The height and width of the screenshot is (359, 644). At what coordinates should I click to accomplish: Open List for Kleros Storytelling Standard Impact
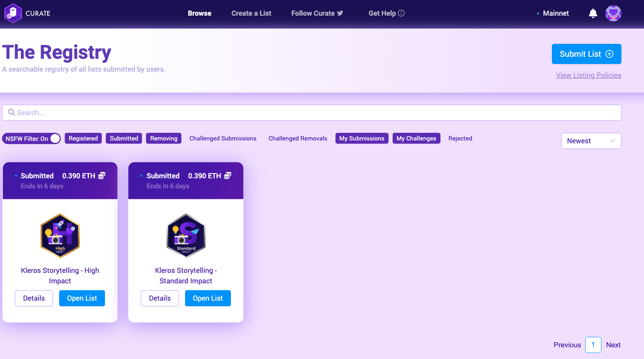click(x=208, y=298)
